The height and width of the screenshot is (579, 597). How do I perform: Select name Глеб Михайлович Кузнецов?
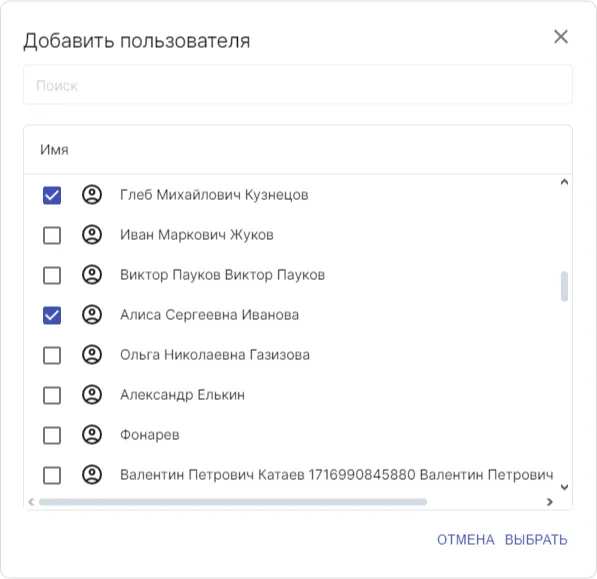point(214,195)
